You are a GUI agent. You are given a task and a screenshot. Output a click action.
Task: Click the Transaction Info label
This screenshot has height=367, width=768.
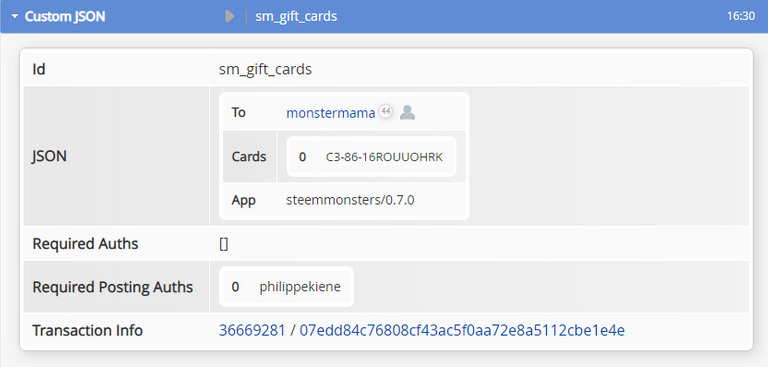click(x=87, y=331)
